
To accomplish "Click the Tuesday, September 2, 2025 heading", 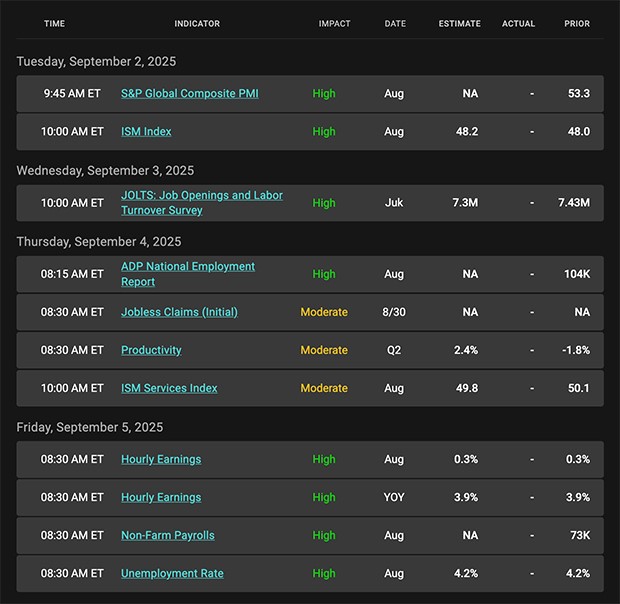I will [x=96, y=61].
